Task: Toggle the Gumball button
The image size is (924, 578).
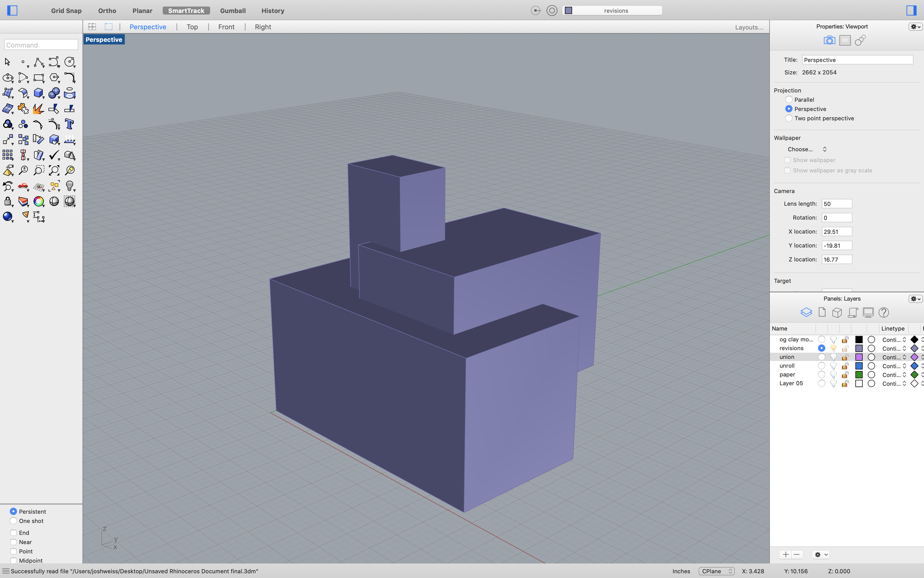Action: click(x=232, y=11)
